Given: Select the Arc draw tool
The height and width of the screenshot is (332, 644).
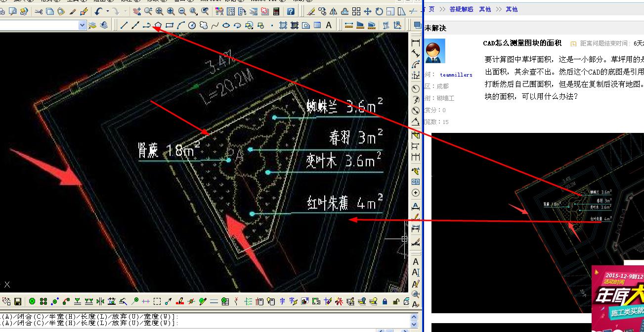Looking at the screenshot, I should click(181, 25).
